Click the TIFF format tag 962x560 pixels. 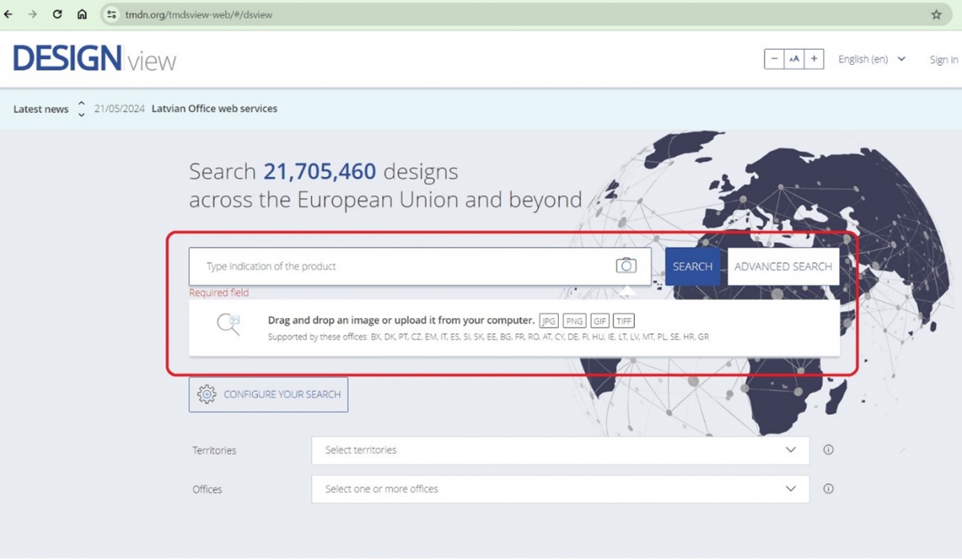pos(624,320)
